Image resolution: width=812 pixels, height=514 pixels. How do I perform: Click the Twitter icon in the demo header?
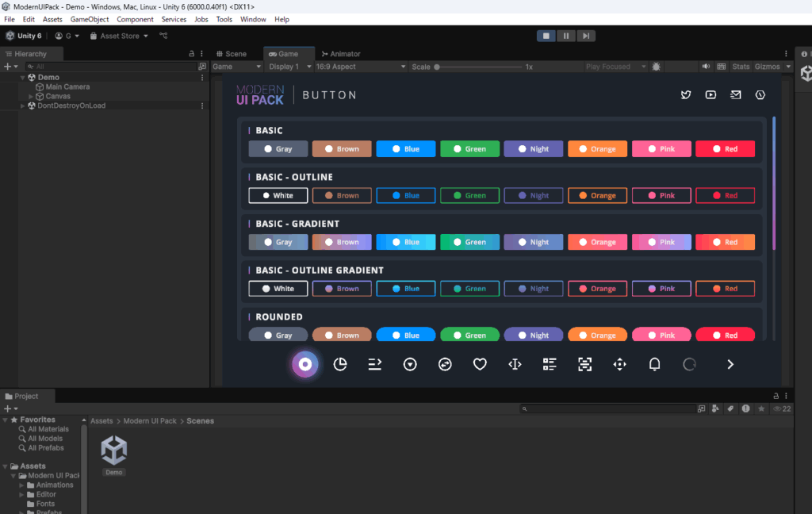686,95
